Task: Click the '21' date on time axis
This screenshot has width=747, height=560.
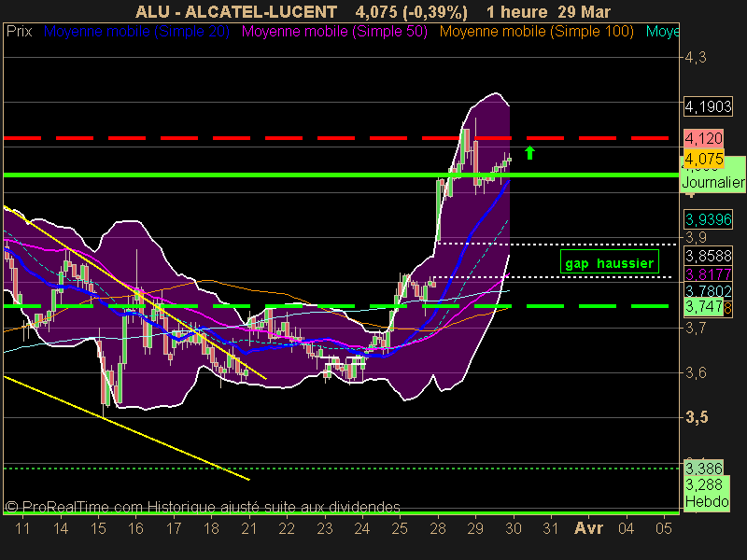Action: click(248, 528)
